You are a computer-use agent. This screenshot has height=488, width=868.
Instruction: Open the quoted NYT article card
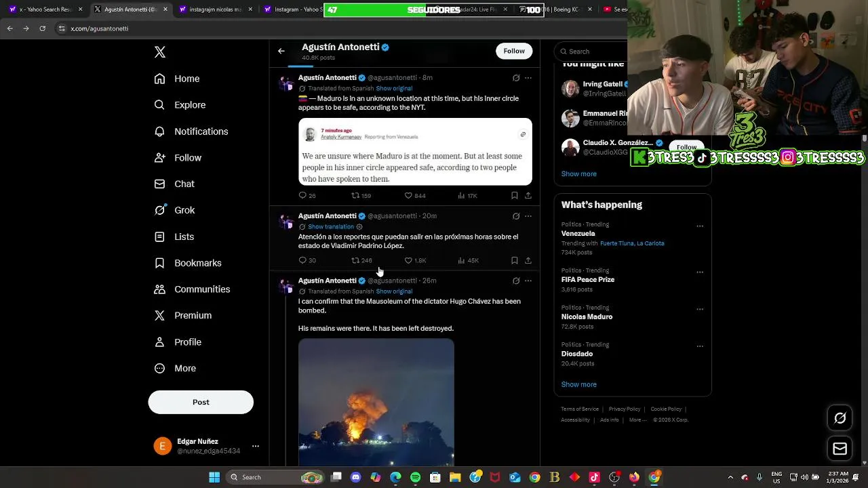(x=415, y=152)
